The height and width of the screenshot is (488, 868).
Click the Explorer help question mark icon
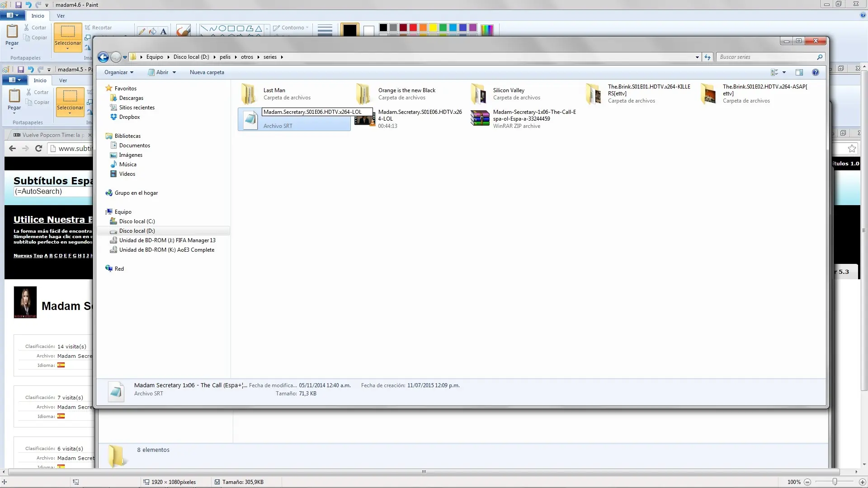[x=816, y=72]
